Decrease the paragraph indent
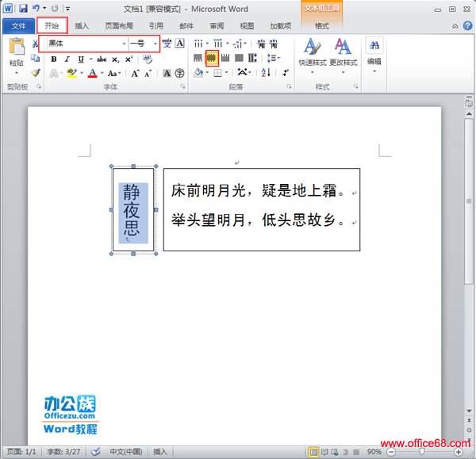Viewport: 476px width, 459px height. tap(261, 44)
